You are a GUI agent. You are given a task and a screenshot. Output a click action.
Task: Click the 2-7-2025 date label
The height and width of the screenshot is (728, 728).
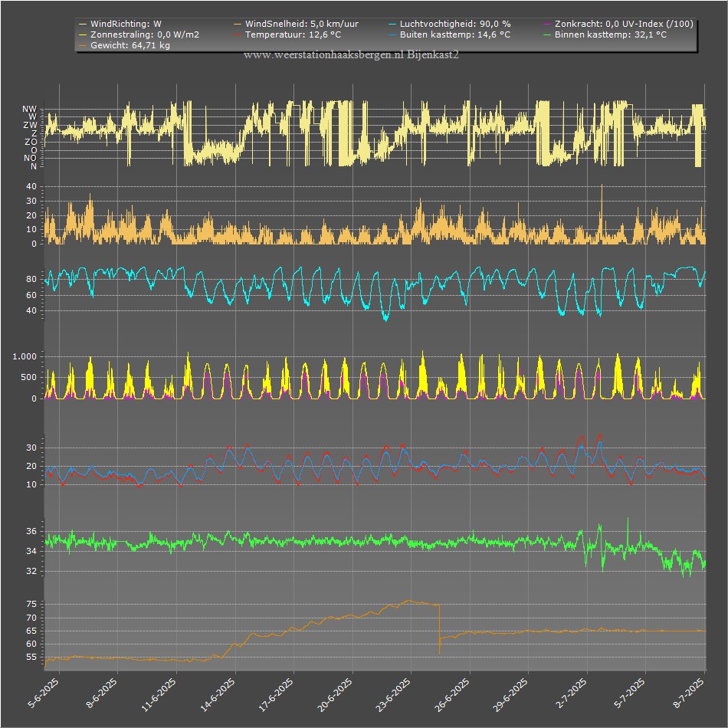coord(572,694)
